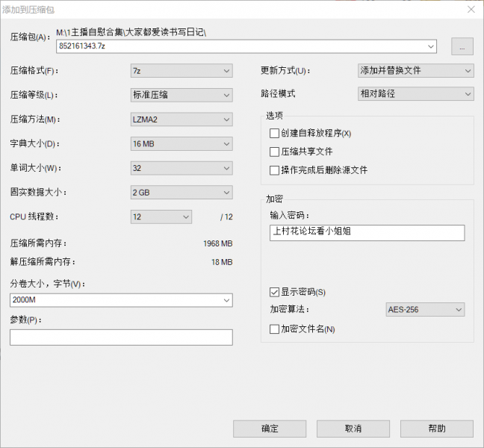Screen dimensions: 484x448
Task: Open the 更新方式 dropdown showing 添加并替换文件
Action: tap(416, 71)
